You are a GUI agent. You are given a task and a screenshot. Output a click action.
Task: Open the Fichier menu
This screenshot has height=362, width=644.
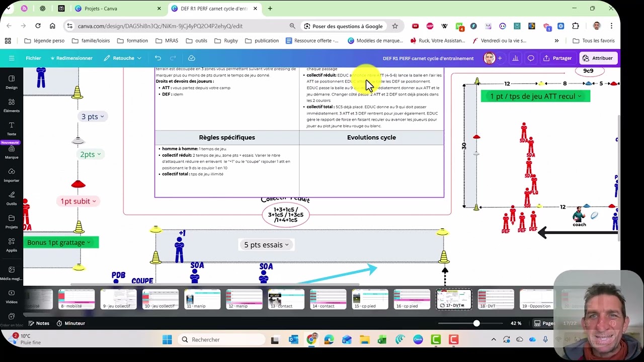click(x=33, y=58)
